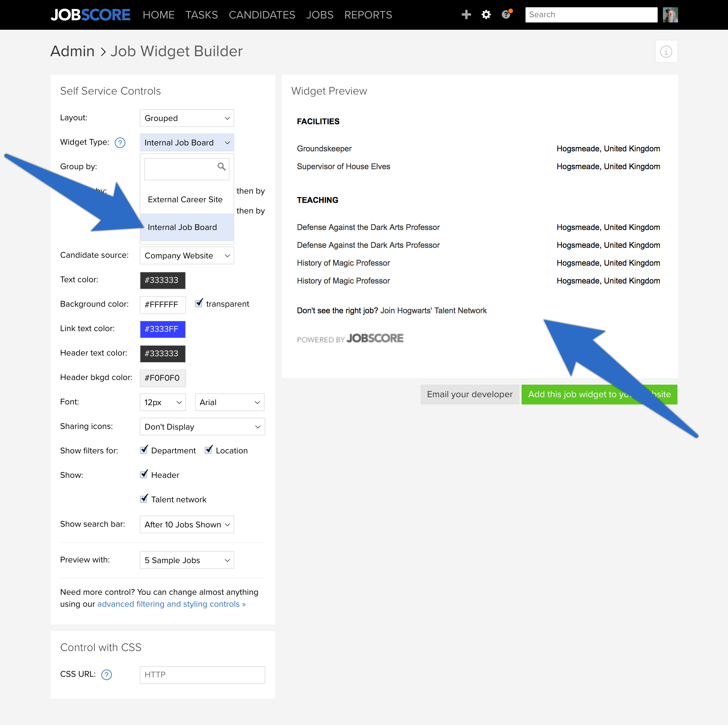Click the Link text color #3333FF swatch

[x=163, y=329]
